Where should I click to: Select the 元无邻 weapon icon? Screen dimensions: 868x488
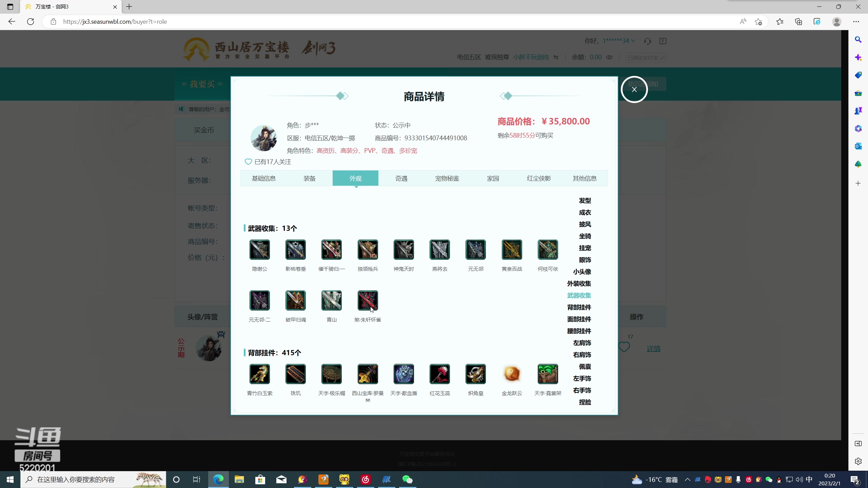pyautogui.click(x=475, y=249)
